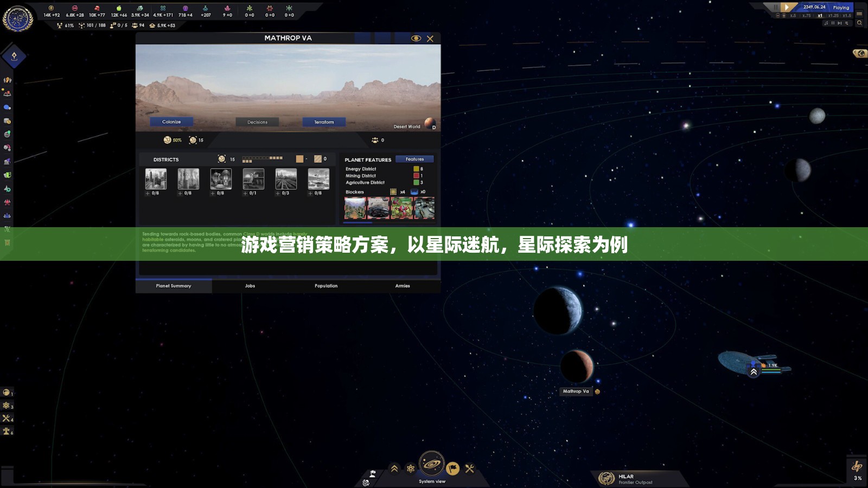The width and height of the screenshot is (868, 488).
Task: Expand the double chevron bottom bar button
Action: [394, 468]
